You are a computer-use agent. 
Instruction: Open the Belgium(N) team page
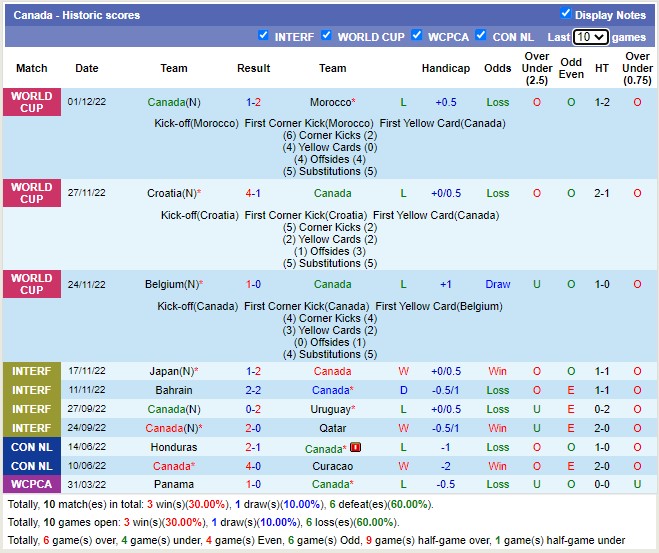[171, 285]
